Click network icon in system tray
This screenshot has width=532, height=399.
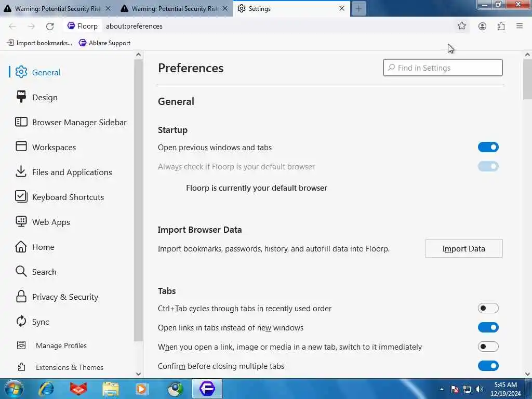467,389
